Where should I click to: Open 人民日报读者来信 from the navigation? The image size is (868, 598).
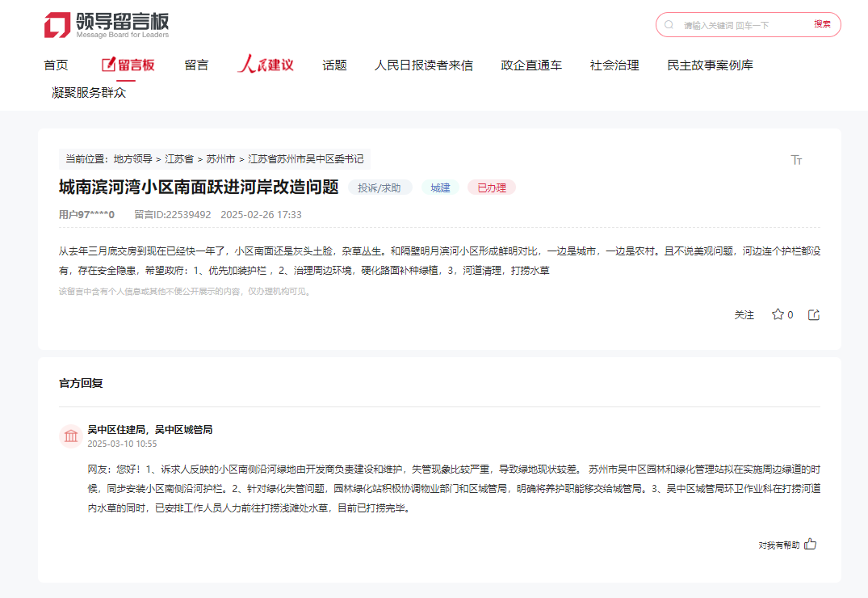(x=426, y=65)
